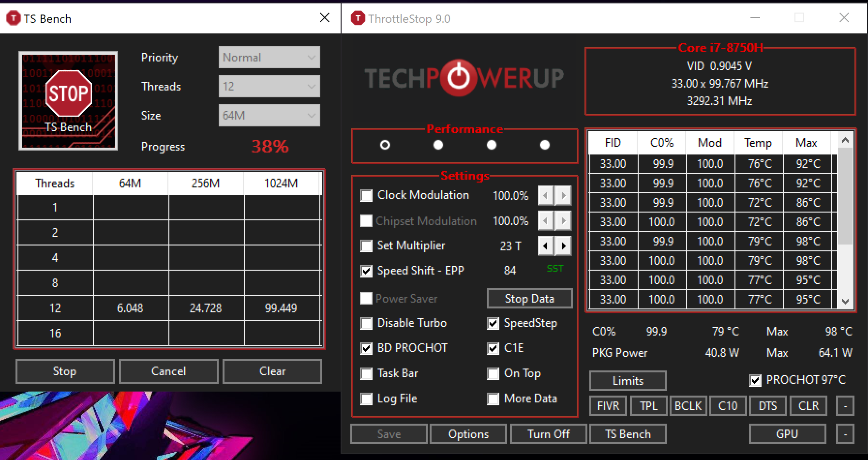Decrease Clock Modulation with left arrow
Screen dimensions: 868x460
tap(546, 196)
